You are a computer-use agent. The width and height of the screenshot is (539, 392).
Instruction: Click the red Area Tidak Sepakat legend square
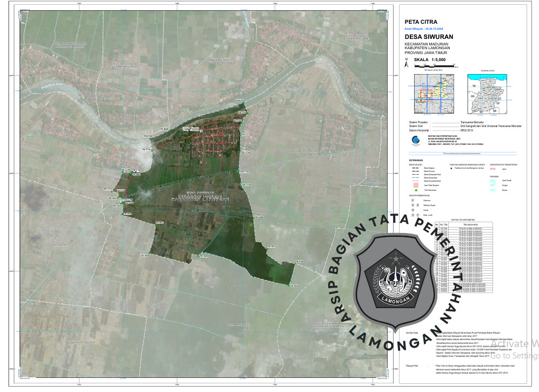(415, 184)
